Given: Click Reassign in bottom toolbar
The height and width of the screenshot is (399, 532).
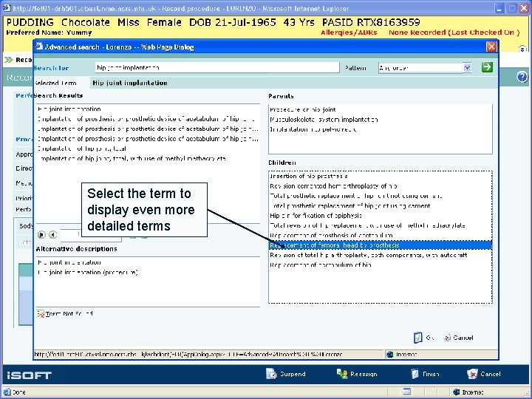Looking at the screenshot, I should (357, 374).
